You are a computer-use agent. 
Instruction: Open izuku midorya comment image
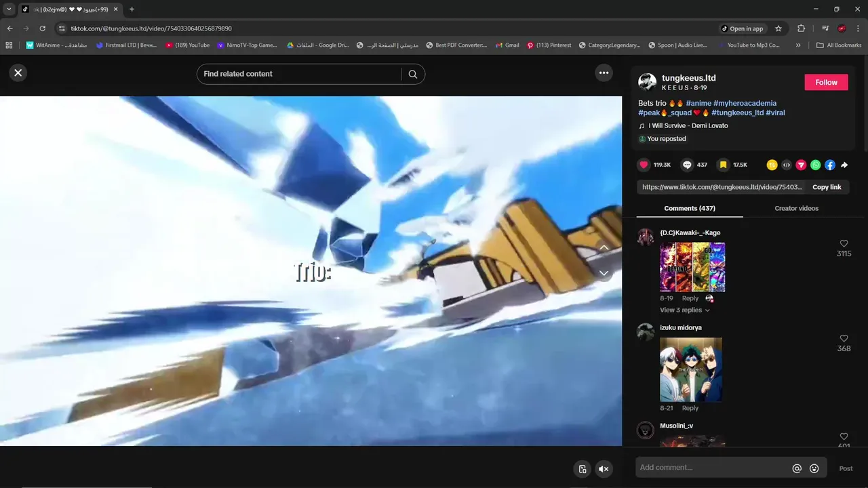[691, 369]
